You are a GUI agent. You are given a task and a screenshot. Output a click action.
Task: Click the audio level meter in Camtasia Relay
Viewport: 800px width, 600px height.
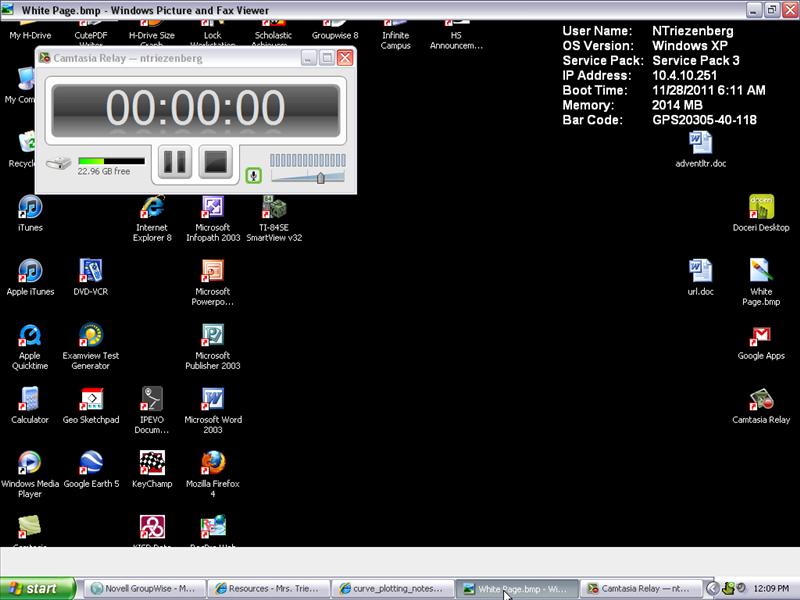click(308, 160)
